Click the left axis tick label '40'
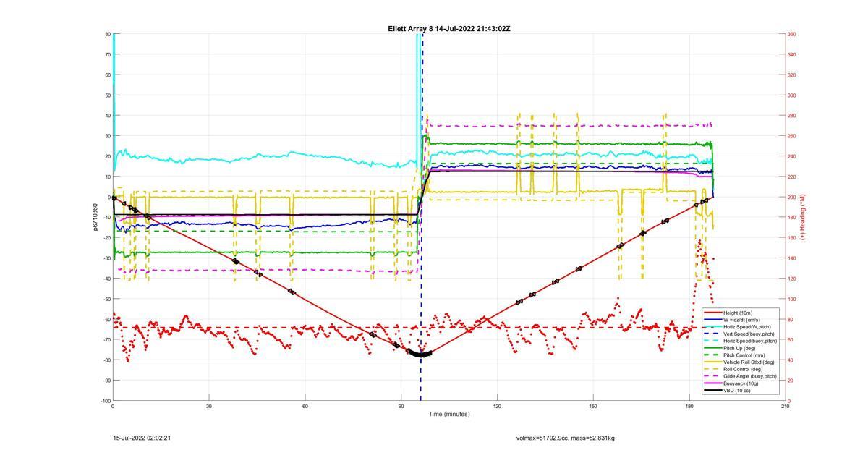 click(108, 116)
